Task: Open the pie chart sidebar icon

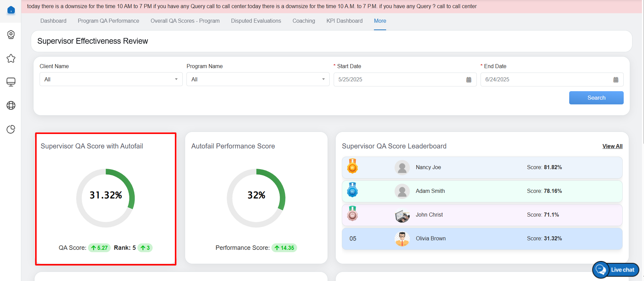Action: pos(11,129)
